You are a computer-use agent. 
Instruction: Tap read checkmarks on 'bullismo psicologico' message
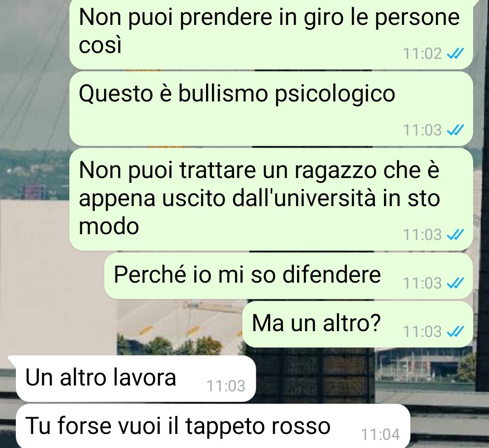click(455, 130)
